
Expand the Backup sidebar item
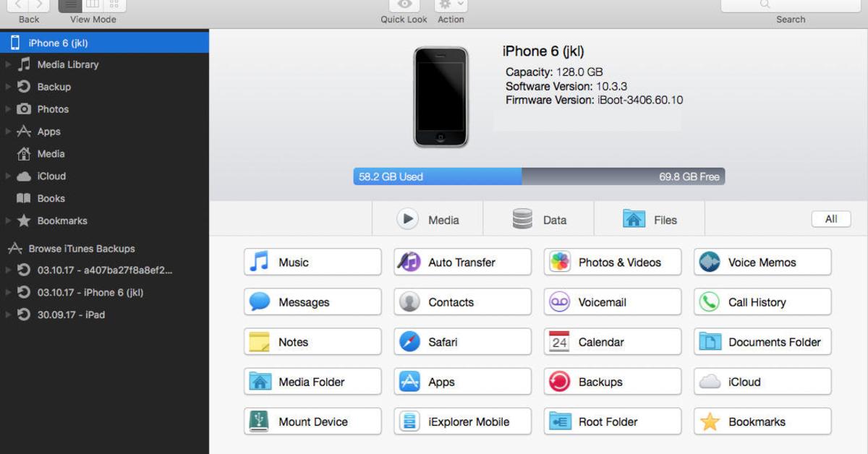(8, 87)
